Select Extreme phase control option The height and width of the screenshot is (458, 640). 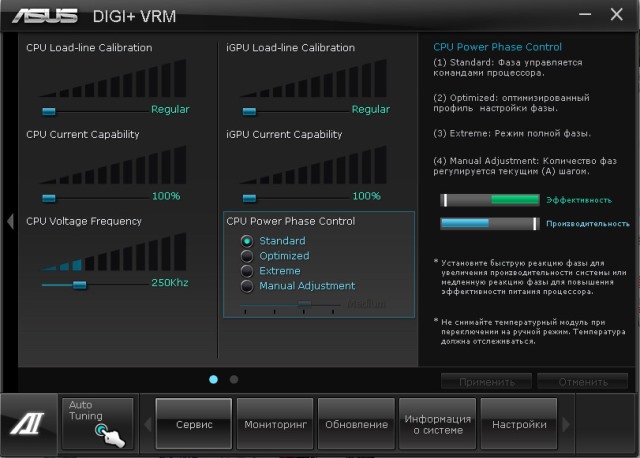[x=247, y=271]
